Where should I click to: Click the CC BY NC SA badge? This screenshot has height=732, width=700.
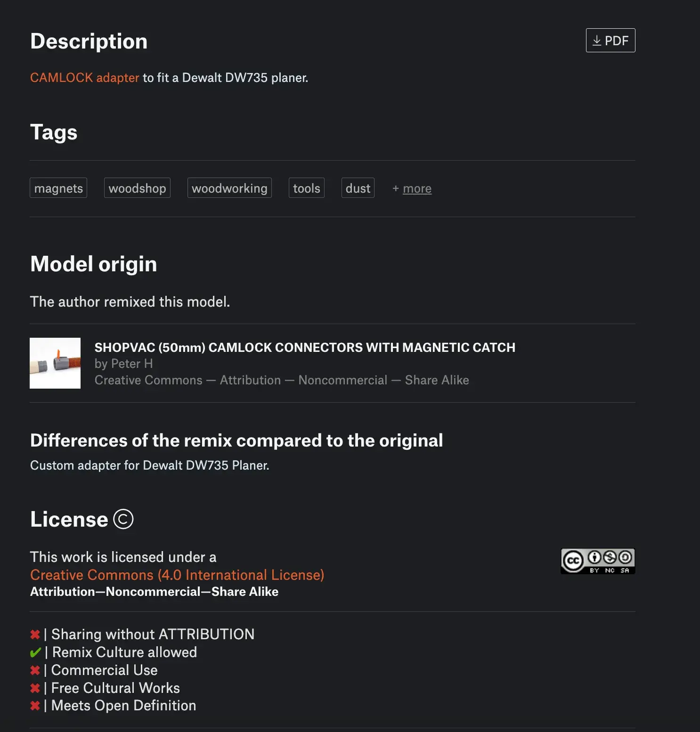click(598, 561)
